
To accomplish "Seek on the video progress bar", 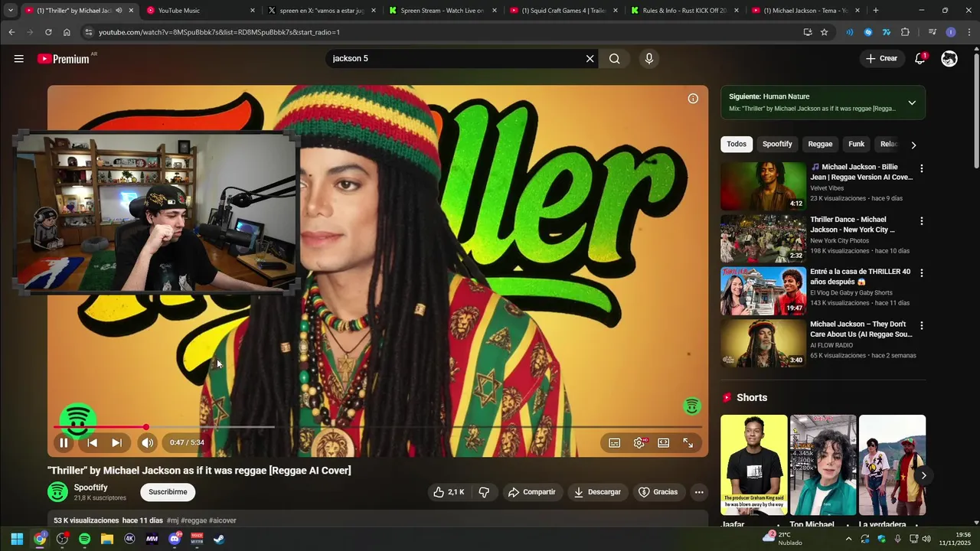I will pyautogui.click(x=377, y=427).
